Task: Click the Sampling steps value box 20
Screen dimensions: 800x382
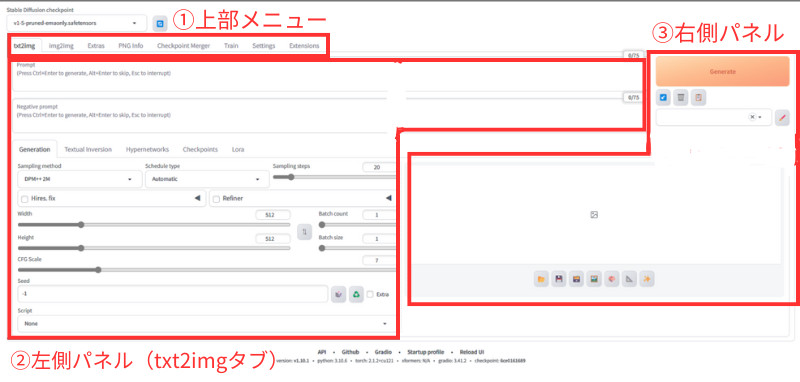Action: click(x=379, y=167)
